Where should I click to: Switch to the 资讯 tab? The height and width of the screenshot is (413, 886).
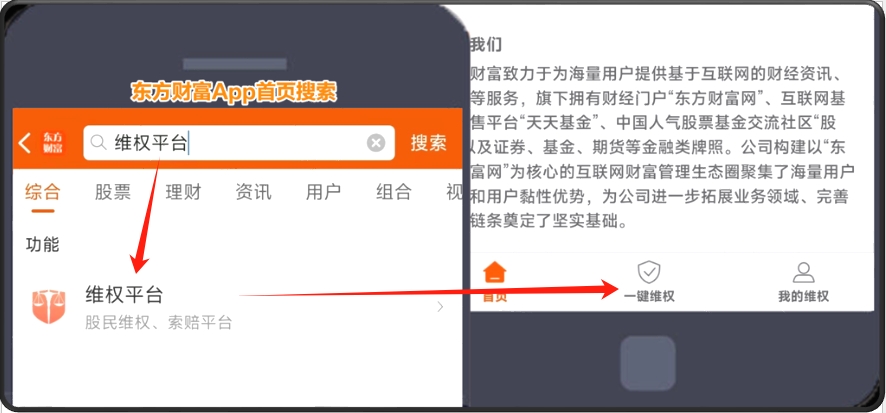[x=253, y=192]
